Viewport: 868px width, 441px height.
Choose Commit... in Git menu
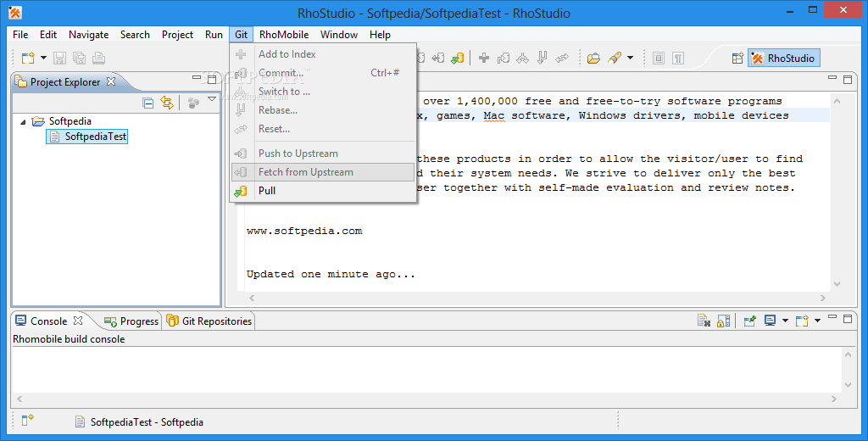click(x=323, y=73)
